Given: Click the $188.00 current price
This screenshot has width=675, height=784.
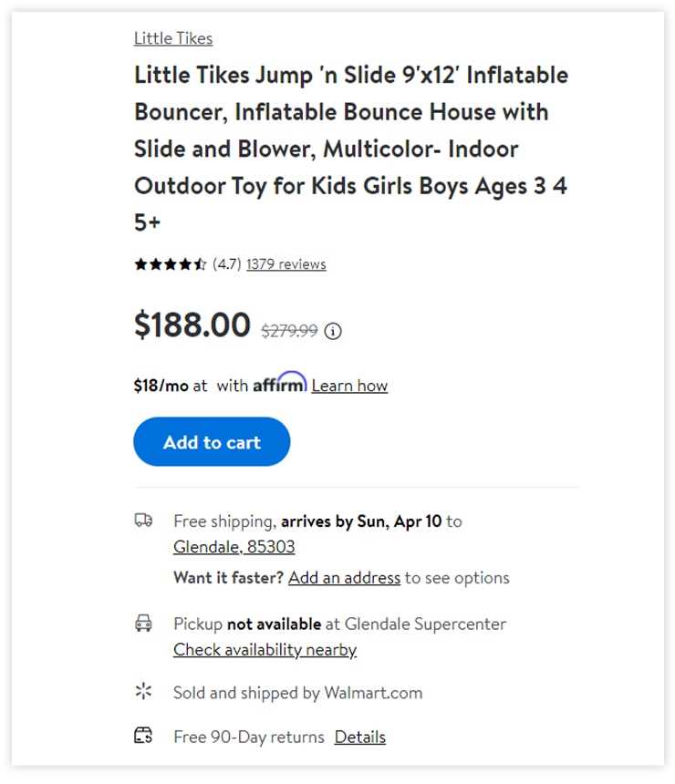Looking at the screenshot, I should pos(192,325).
